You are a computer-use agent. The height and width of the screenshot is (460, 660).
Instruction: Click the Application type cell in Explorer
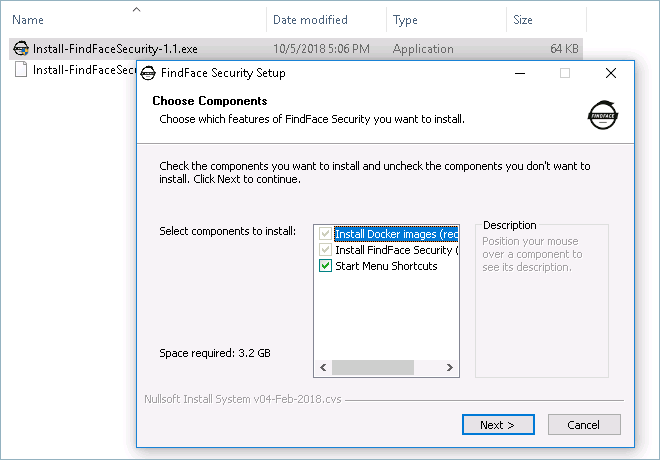coord(423,49)
